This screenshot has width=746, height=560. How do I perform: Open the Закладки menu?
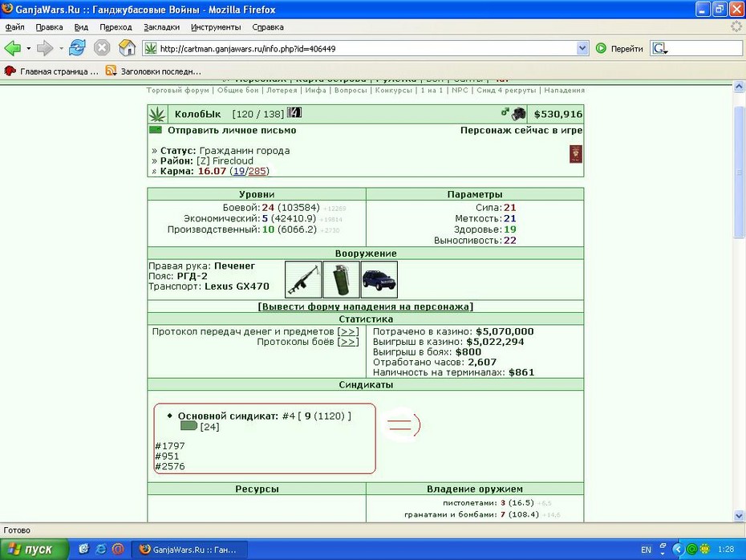point(161,27)
